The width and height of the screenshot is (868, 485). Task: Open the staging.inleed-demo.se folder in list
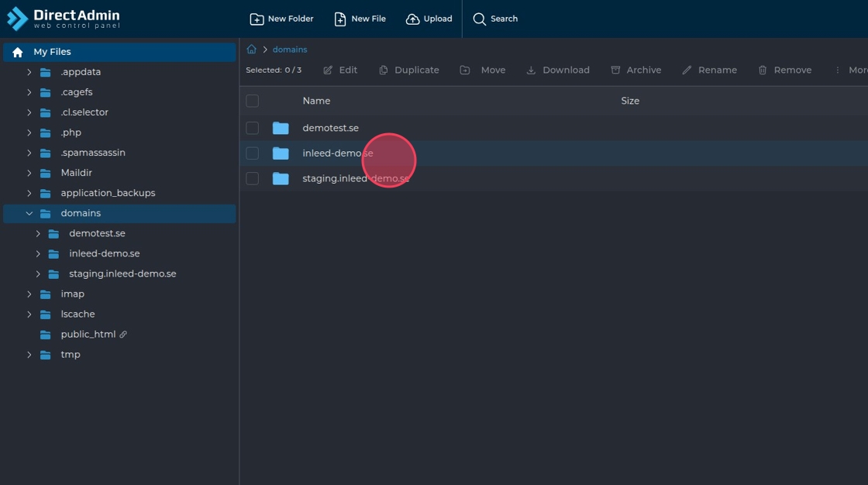click(x=355, y=179)
